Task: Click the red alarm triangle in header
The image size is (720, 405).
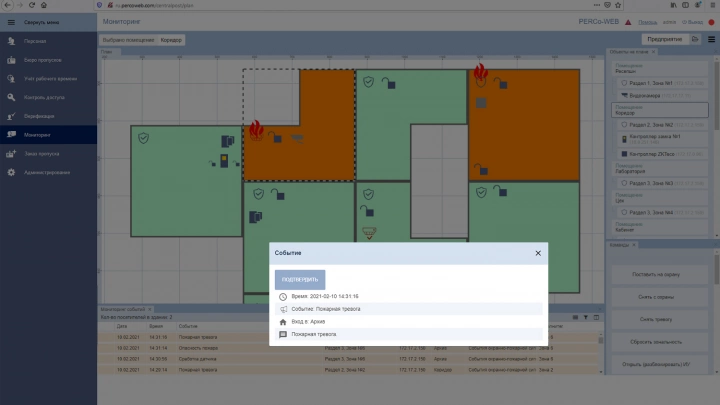Action: click(x=627, y=20)
